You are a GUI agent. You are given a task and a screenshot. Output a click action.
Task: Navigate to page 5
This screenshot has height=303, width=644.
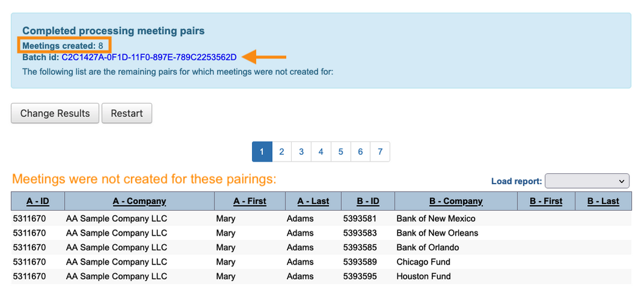(x=341, y=152)
